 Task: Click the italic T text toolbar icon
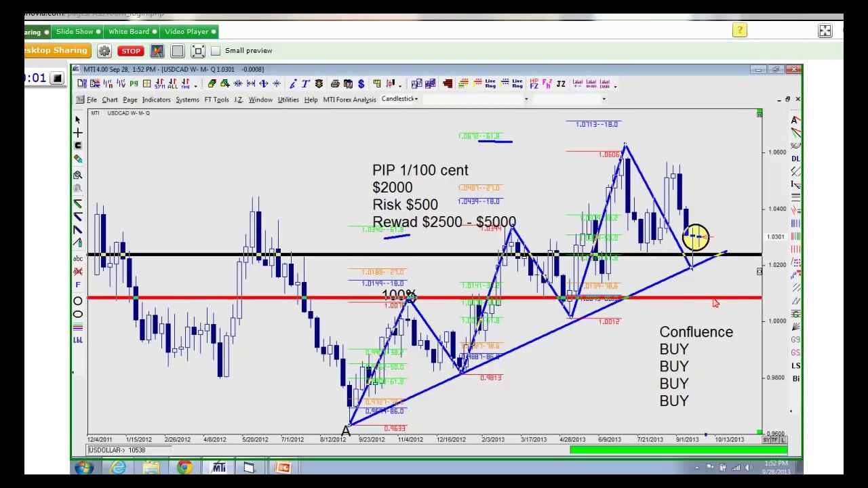305,83
